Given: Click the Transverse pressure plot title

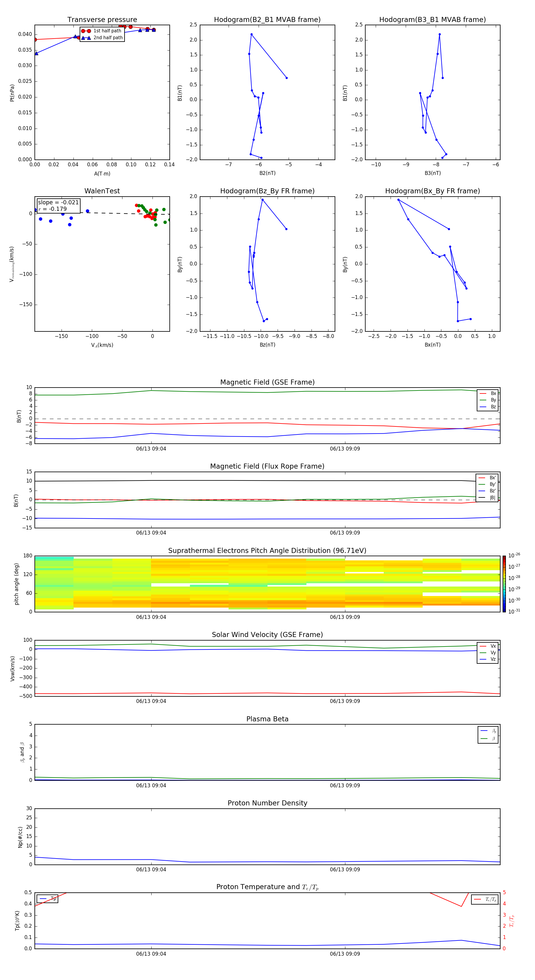Looking at the screenshot, I should click(x=102, y=20).
